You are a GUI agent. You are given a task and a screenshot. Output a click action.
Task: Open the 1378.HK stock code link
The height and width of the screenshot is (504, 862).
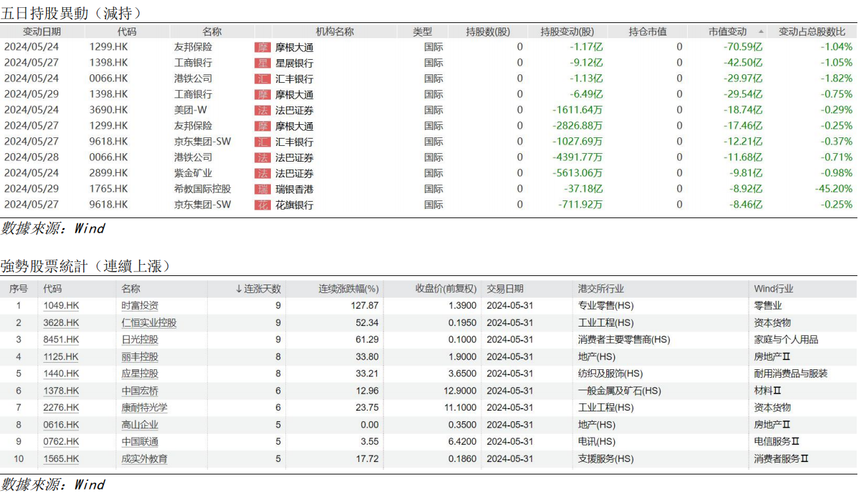(61, 390)
